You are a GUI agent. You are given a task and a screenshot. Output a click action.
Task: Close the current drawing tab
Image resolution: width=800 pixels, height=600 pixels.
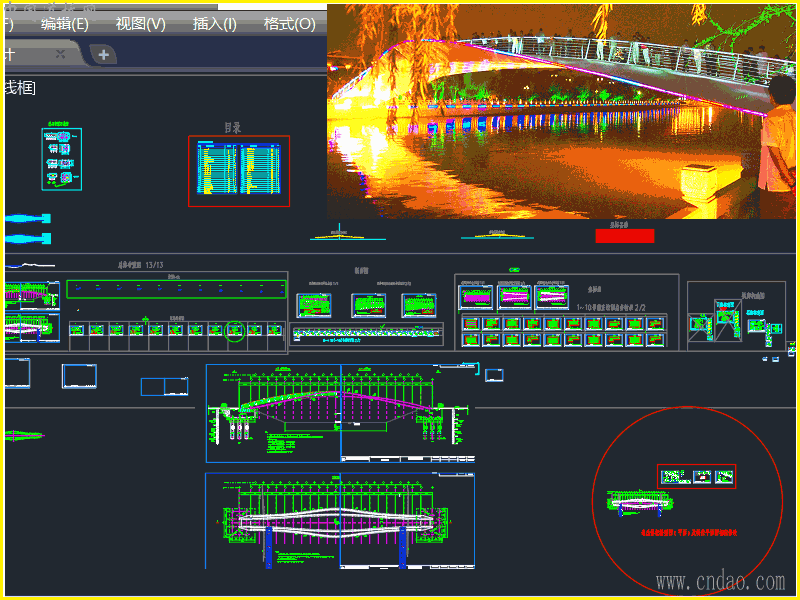[x=60, y=54]
